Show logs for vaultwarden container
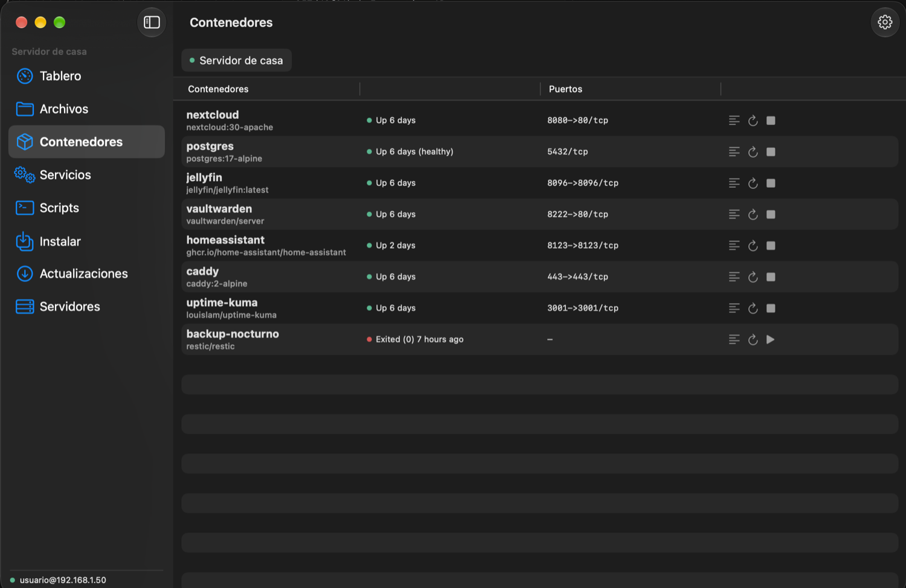906x588 pixels. 734,214
